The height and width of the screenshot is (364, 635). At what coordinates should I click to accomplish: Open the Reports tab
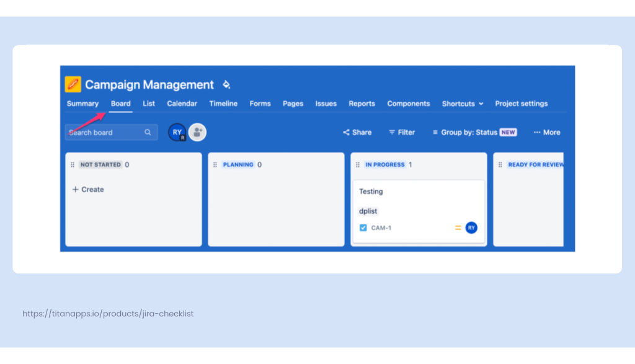pyautogui.click(x=362, y=104)
